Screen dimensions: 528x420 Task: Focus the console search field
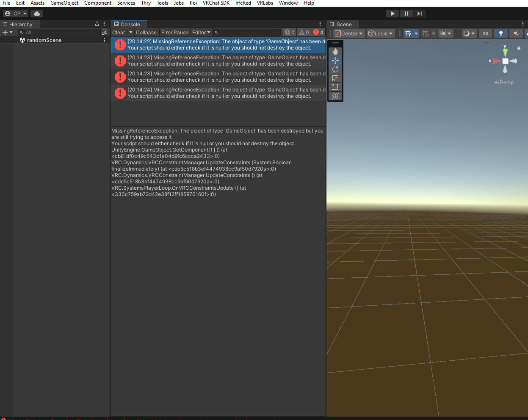[x=247, y=33]
